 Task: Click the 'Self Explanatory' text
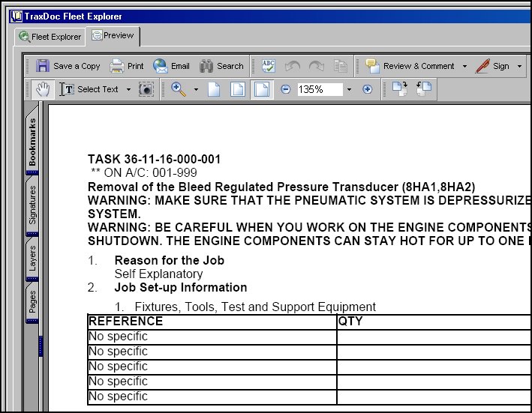(x=158, y=274)
